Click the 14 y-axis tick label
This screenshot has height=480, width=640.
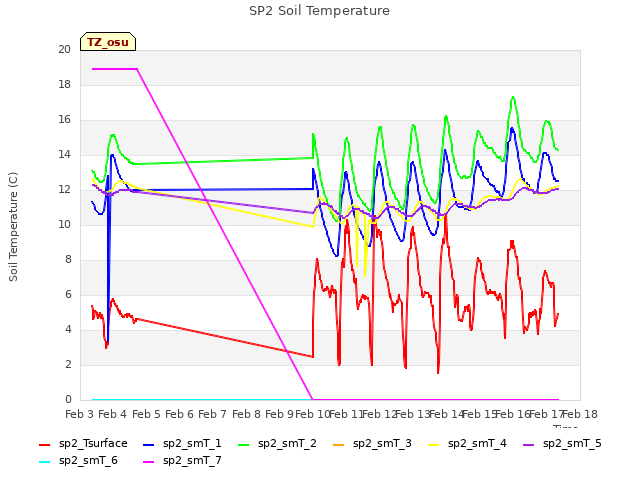(64, 155)
